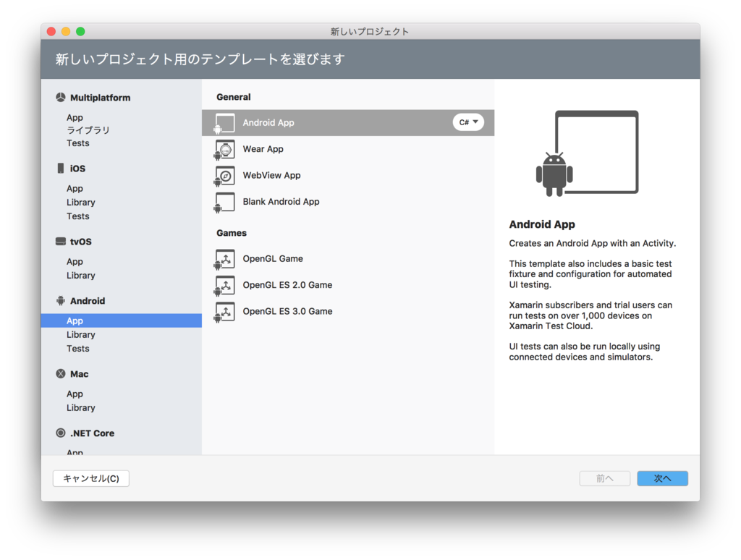This screenshot has width=741, height=560.
Task: Select ライブラリ under Multiplatform
Action: tap(88, 130)
